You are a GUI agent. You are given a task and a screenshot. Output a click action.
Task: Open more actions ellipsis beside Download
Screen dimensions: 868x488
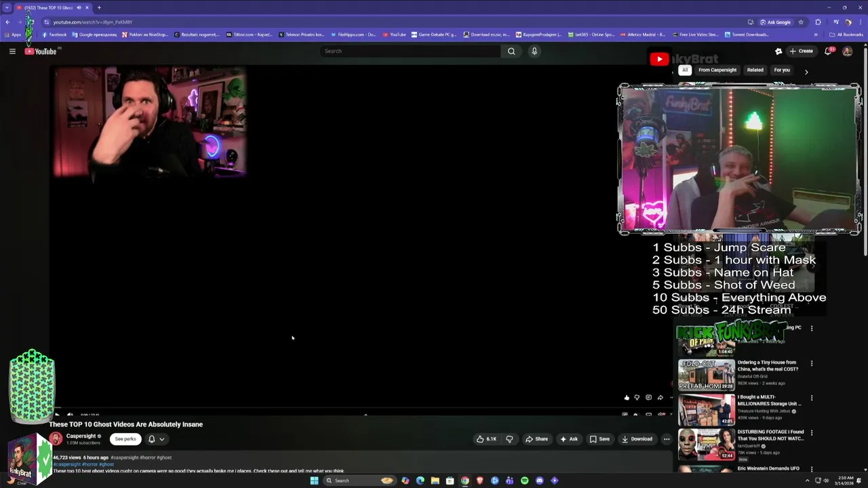[x=667, y=439]
